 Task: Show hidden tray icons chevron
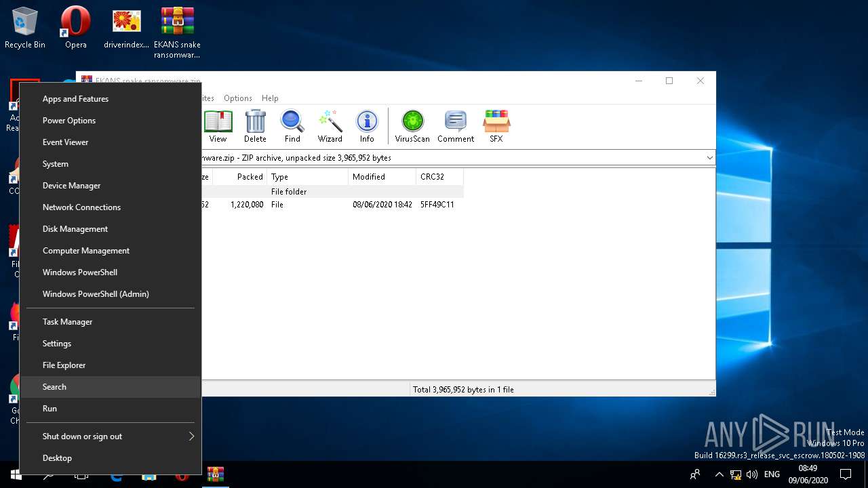(719, 474)
